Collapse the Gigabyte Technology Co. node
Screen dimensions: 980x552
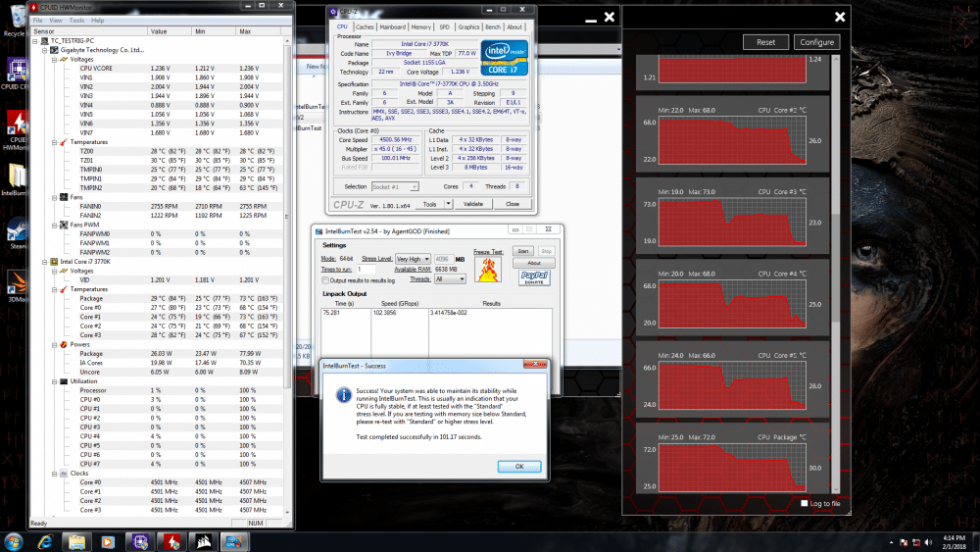pos(44,50)
